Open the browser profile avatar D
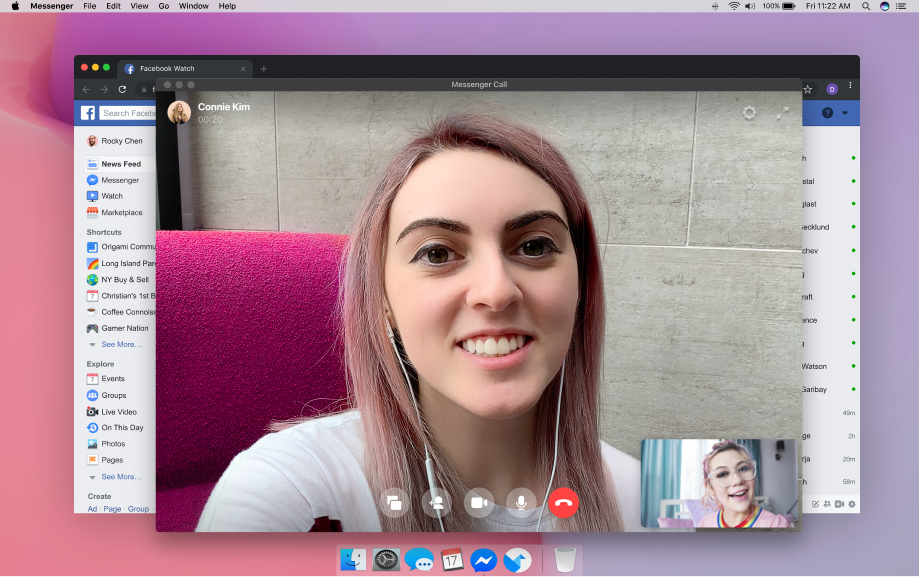The height and width of the screenshot is (577, 919). coord(832,89)
